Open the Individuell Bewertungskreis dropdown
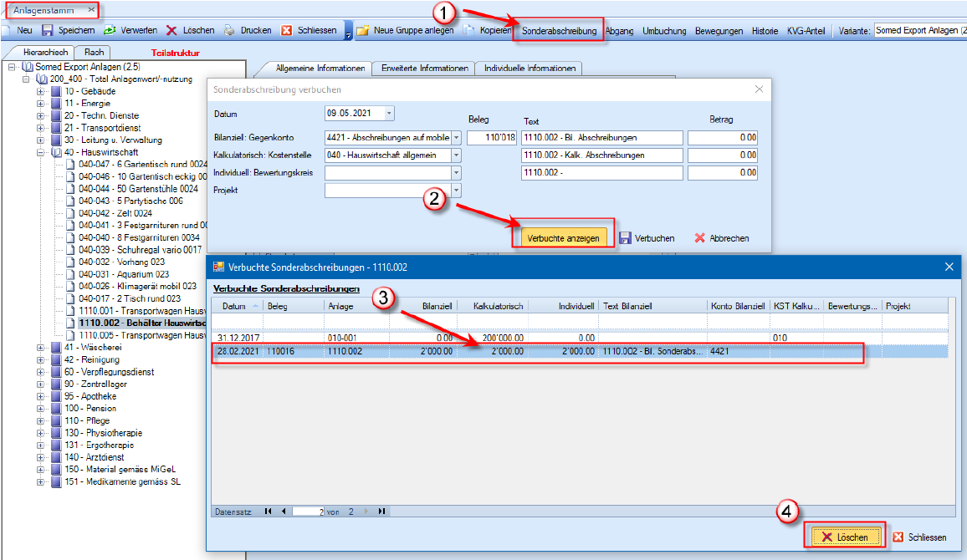The height and width of the screenshot is (560, 967). tap(457, 173)
